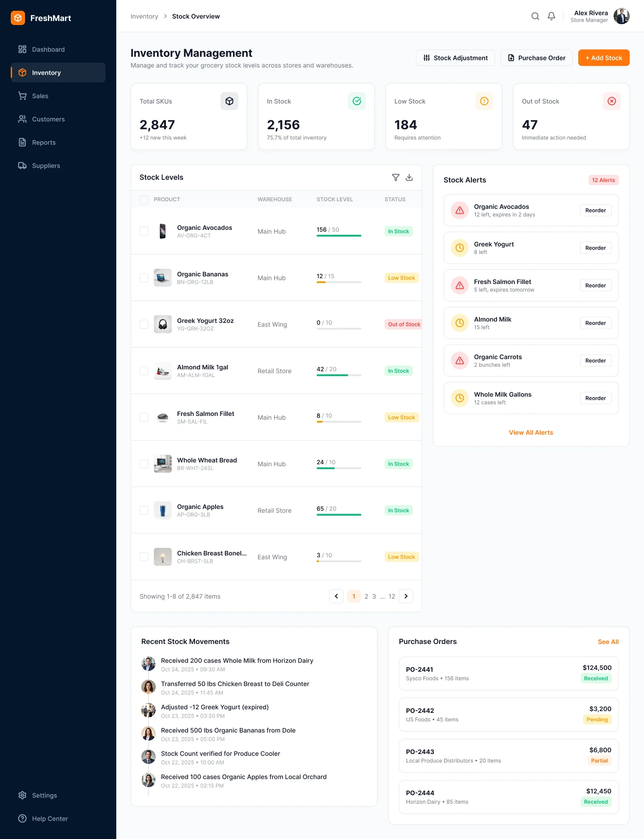Viewport: 644px width, 839px height.
Task: Click the Out of Stock X icon
Action: point(612,101)
